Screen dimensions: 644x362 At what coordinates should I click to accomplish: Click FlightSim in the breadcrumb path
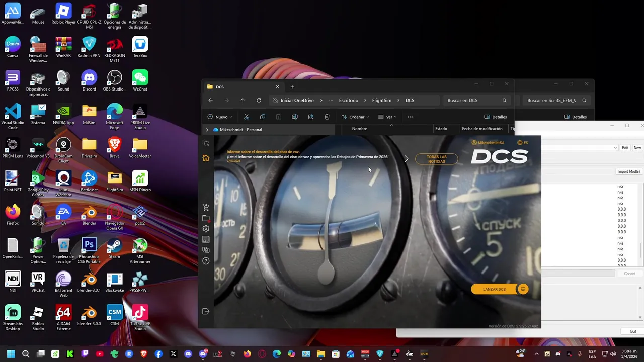[382, 100]
